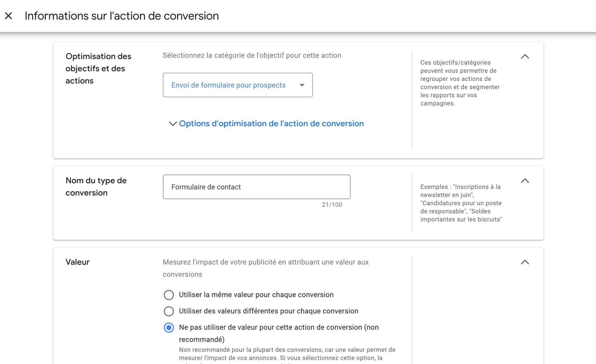Click the Sélectionnez la catégorie de l'objectif text

(252, 55)
